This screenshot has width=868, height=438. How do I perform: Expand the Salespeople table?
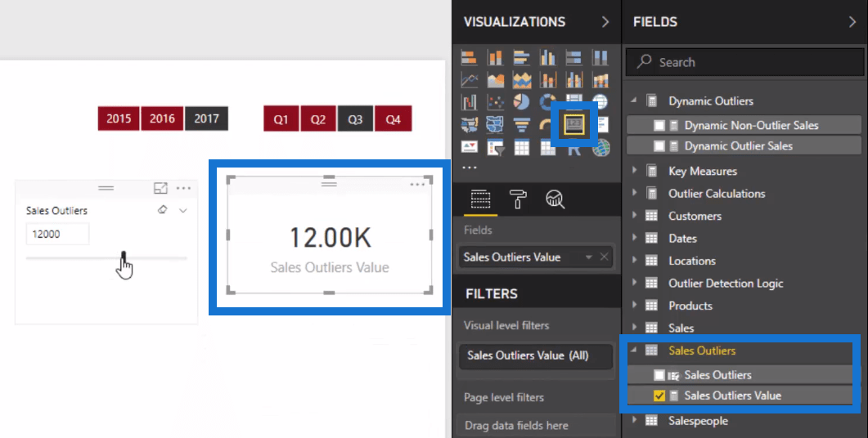(634, 420)
